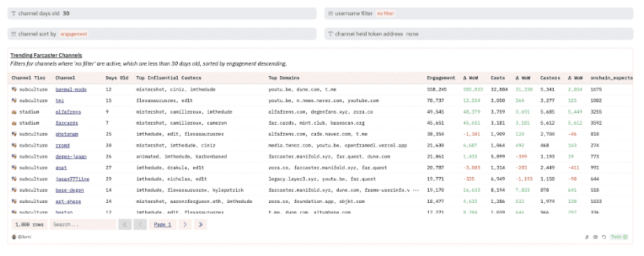Edit the channel days old field
The image size is (644, 256).
click(162, 14)
